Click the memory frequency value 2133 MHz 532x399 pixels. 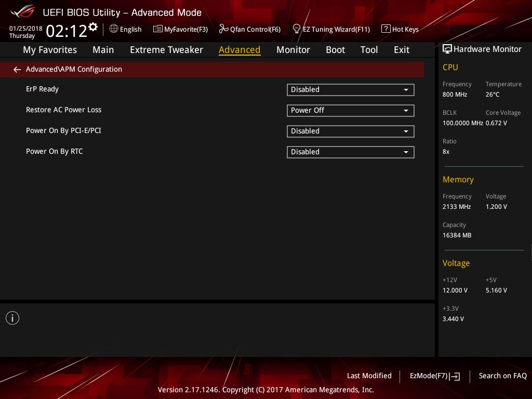[x=456, y=207]
